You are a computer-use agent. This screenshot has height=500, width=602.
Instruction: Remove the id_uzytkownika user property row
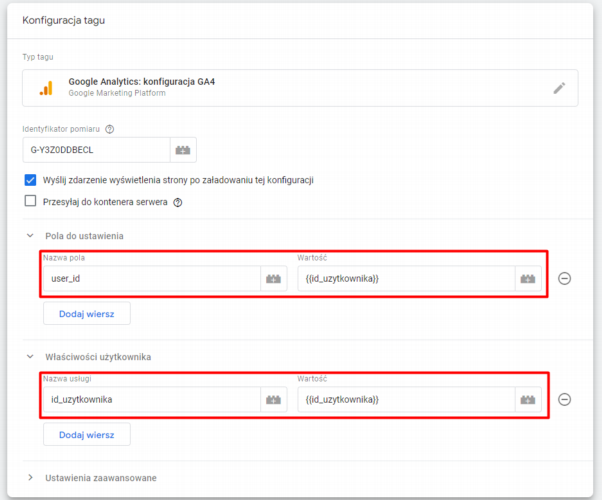(564, 399)
